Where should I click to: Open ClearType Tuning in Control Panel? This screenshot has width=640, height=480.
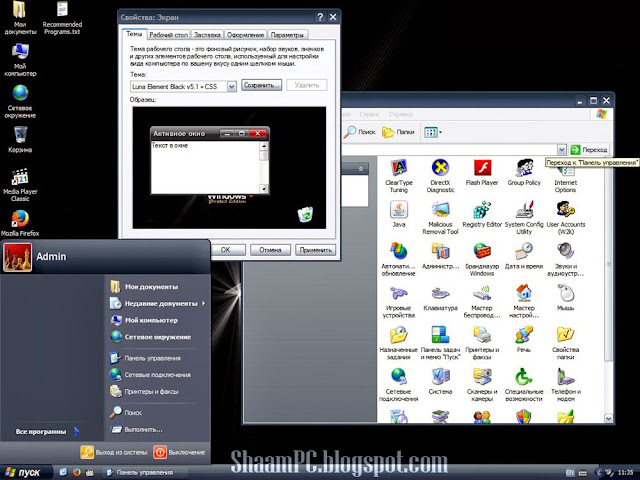(x=399, y=176)
